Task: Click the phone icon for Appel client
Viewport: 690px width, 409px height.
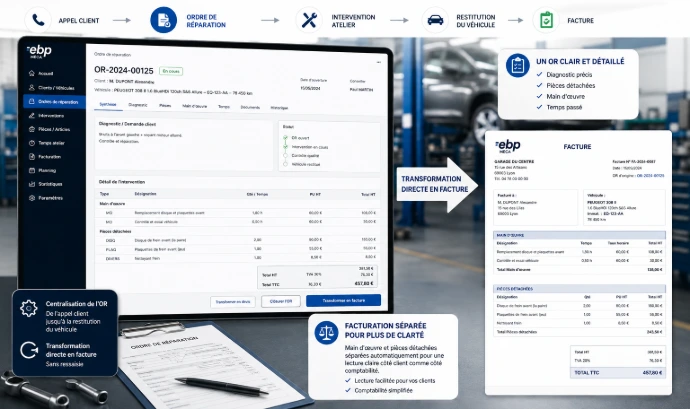Action: (x=38, y=20)
